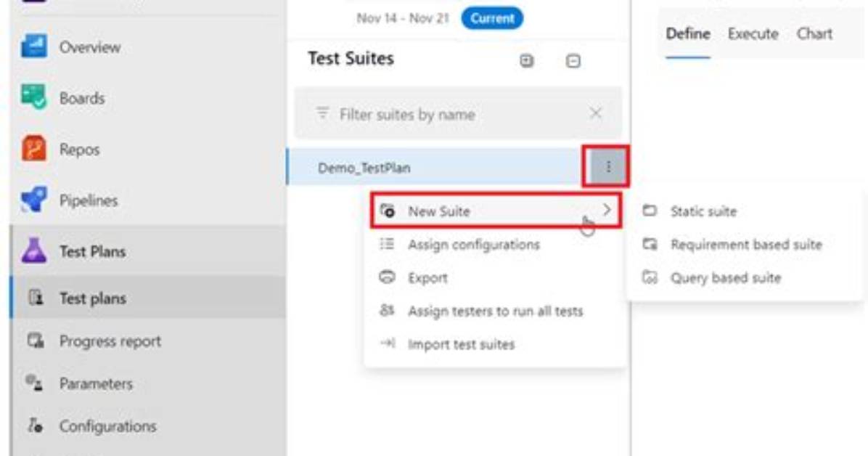The width and height of the screenshot is (868, 456).
Task: Select Import test suites entry
Action: click(x=496, y=343)
